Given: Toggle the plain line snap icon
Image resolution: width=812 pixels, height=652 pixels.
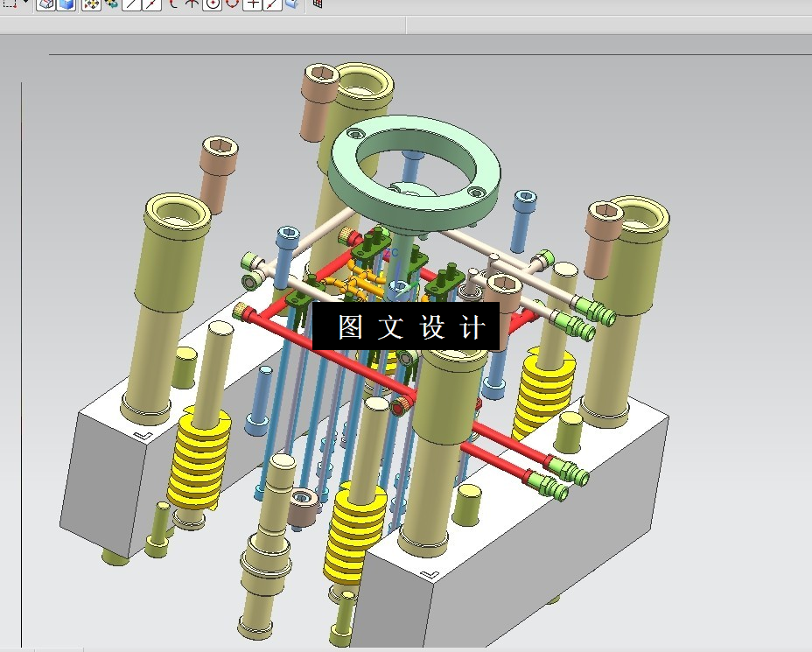Looking at the screenshot, I should click(131, 4).
